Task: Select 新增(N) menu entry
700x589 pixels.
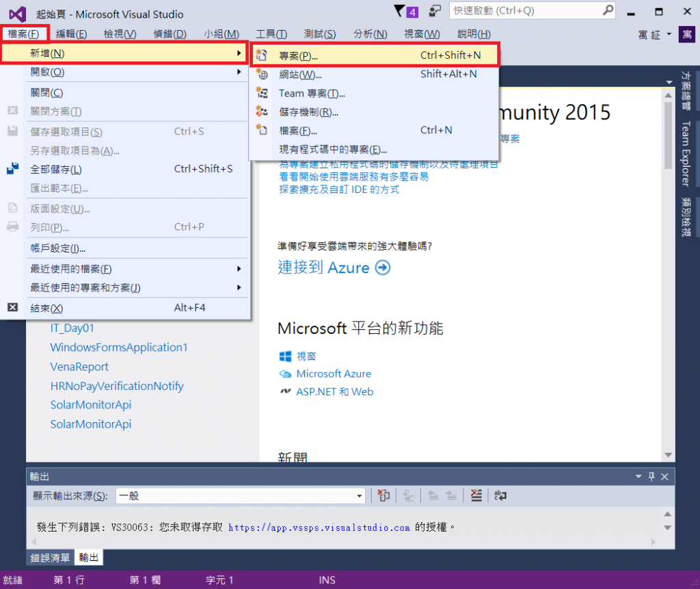Action: pyautogui.click(x=124, y=53)
